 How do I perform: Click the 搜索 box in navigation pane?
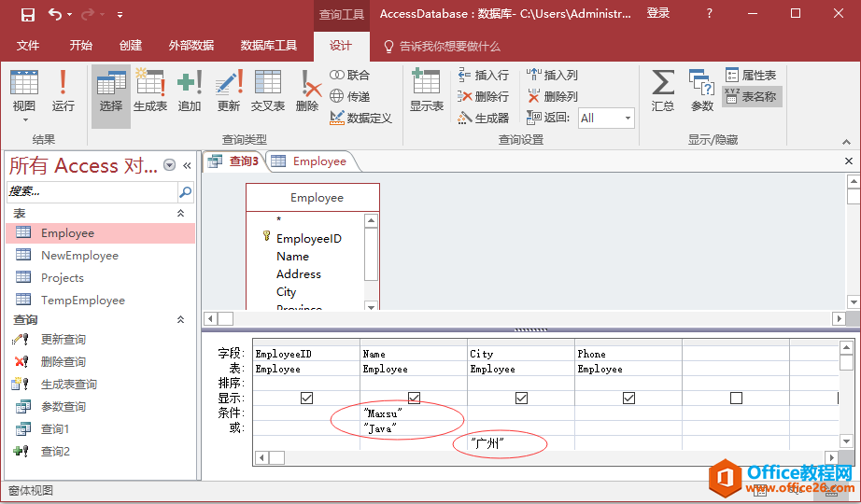[92, 192]
